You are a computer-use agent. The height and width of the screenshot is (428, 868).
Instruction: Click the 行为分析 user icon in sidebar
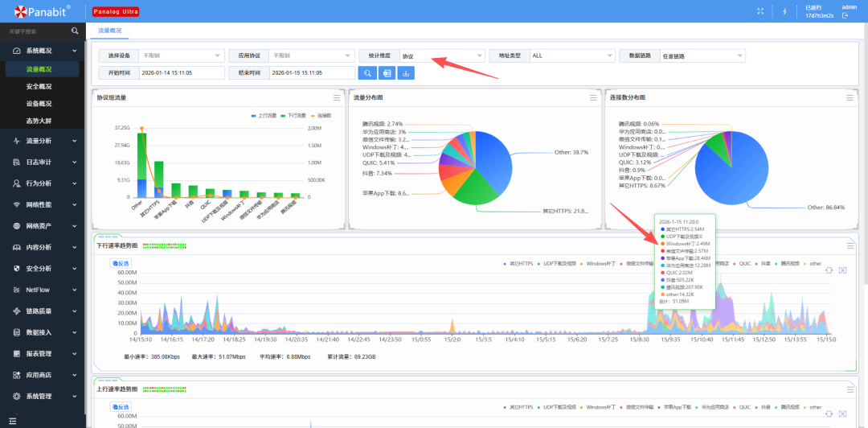tap(16, 183)
